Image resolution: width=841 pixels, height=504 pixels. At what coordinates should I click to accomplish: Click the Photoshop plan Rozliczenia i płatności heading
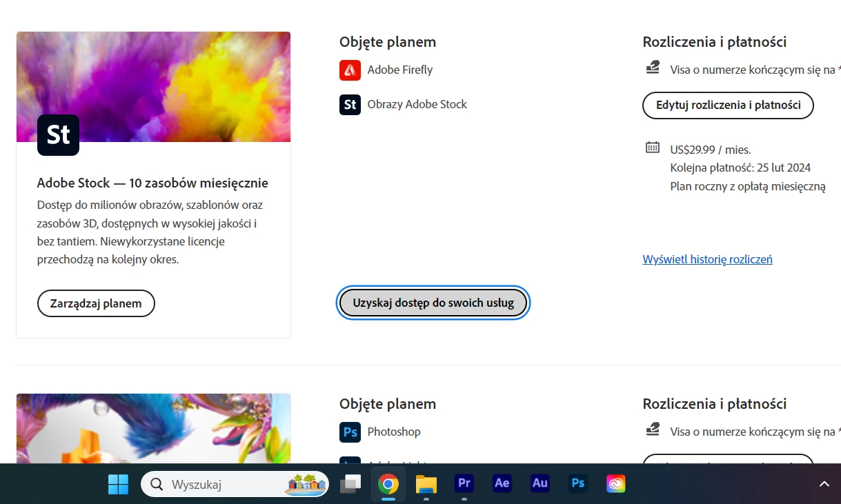click(x=715, y=404)
